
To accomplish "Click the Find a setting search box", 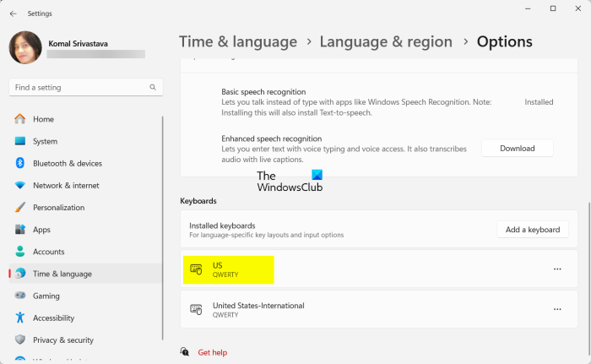I will (x=80, y=87).
